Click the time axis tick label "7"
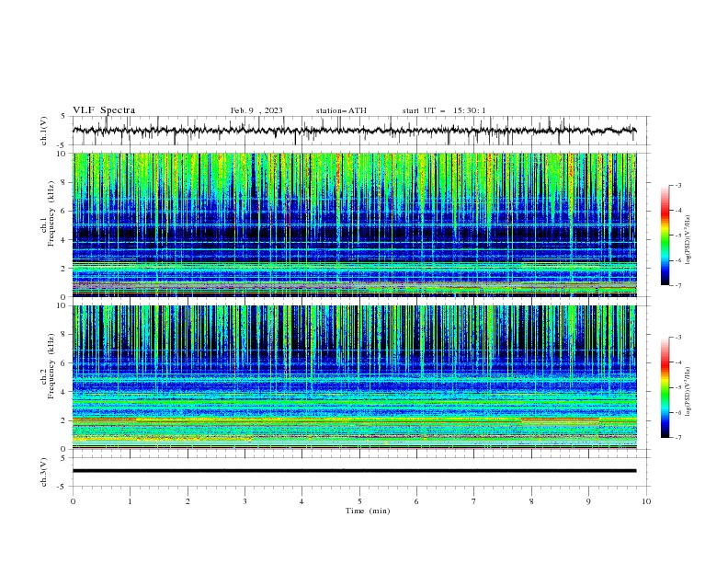 (x=474, y=501)
